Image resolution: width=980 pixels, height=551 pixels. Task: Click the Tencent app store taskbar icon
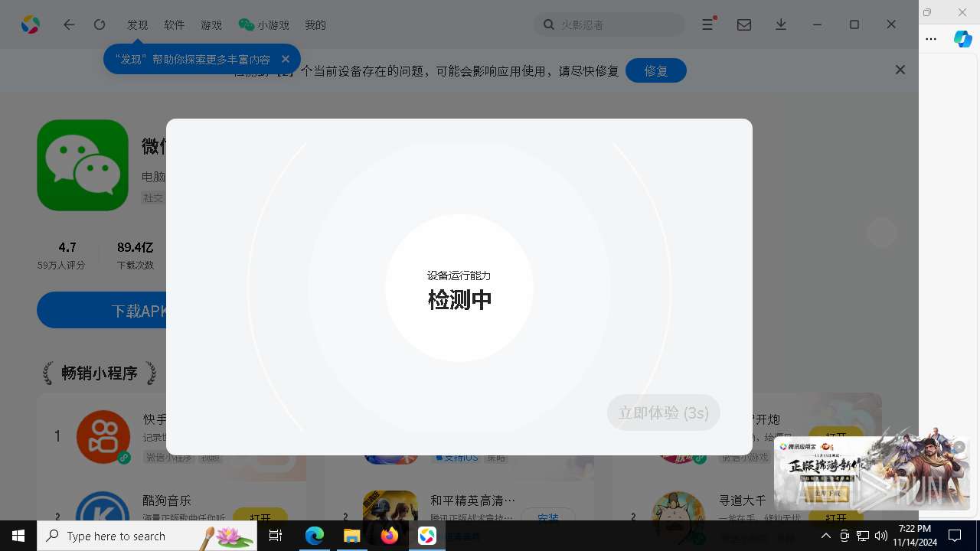tap(426, 536)
